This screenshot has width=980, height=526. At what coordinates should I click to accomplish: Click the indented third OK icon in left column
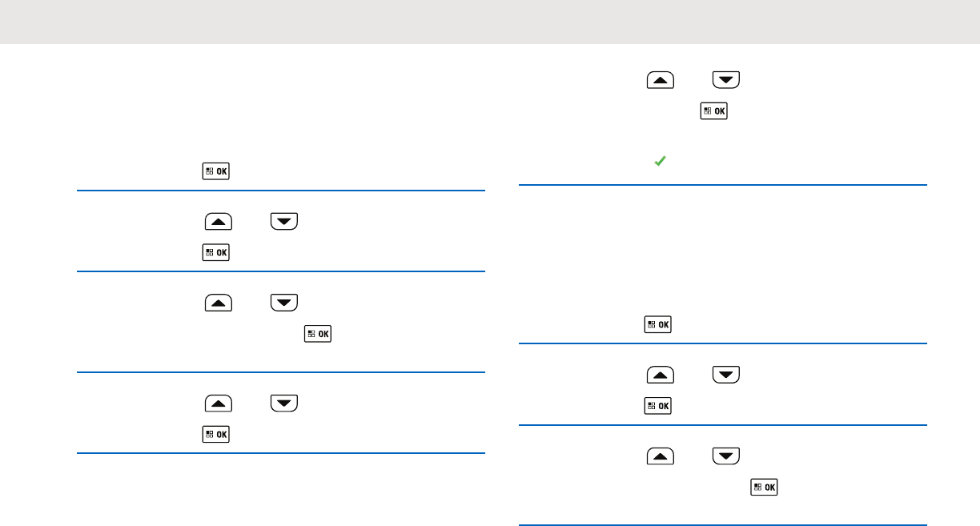click(x=317, y=333)
